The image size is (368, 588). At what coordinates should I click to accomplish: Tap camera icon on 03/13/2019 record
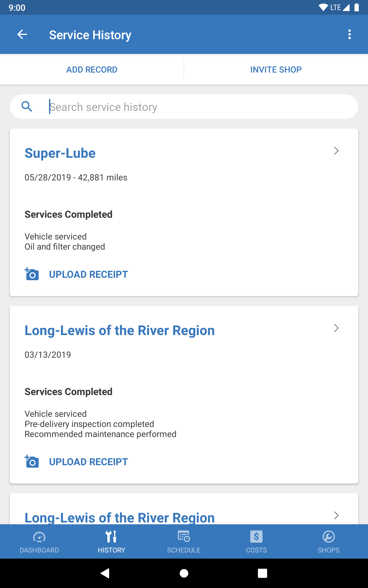click(32, 462)
